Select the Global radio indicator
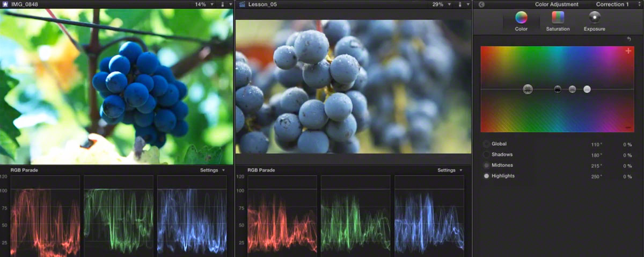 (486, 144)
